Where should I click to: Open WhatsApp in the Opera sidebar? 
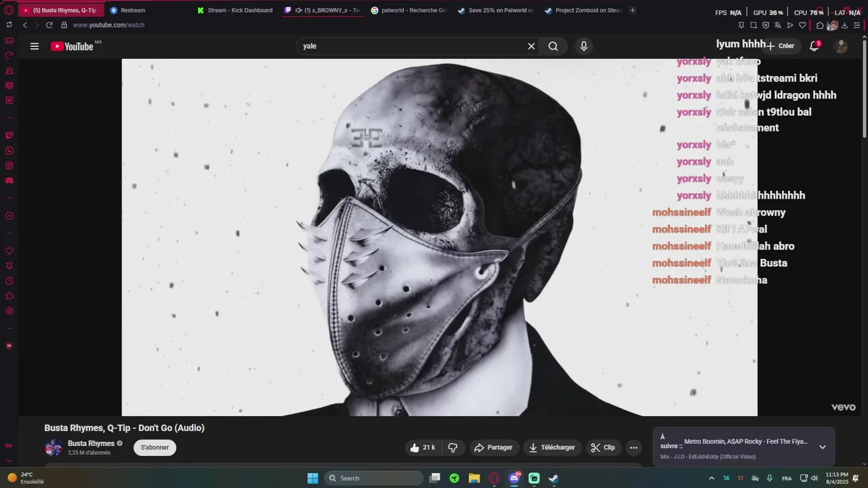pos(9,150)
